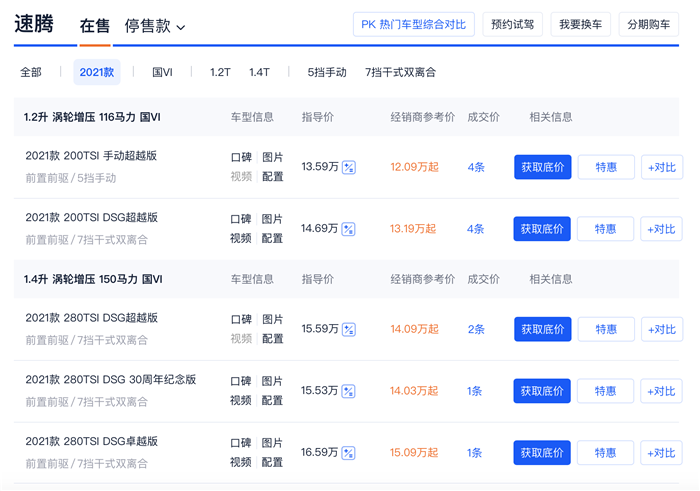Open 2021款 200TSI 手动超越版 model link
The image size is (700, 491).
coord(91,156)
